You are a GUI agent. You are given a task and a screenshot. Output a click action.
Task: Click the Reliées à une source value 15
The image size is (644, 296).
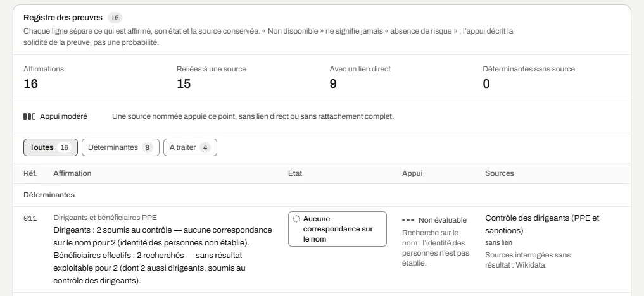184,83
